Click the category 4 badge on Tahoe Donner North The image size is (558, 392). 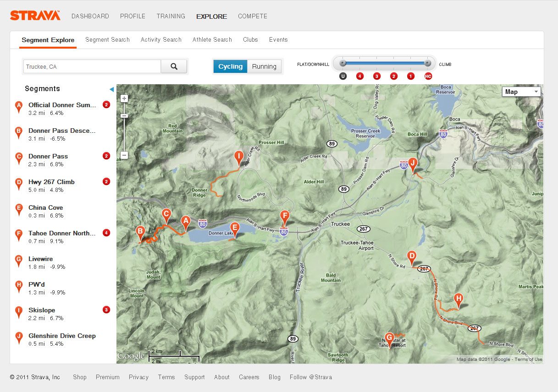pyautogui.click(x=106, y=233)
